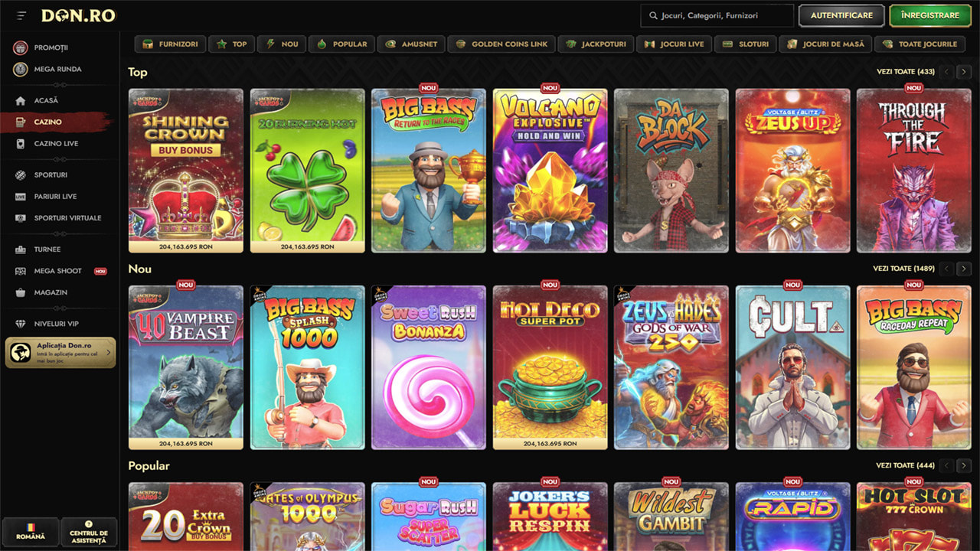This screenshot has width=980, height=551.
Task: Select the Popular category tab
Action: click(342, 44)
